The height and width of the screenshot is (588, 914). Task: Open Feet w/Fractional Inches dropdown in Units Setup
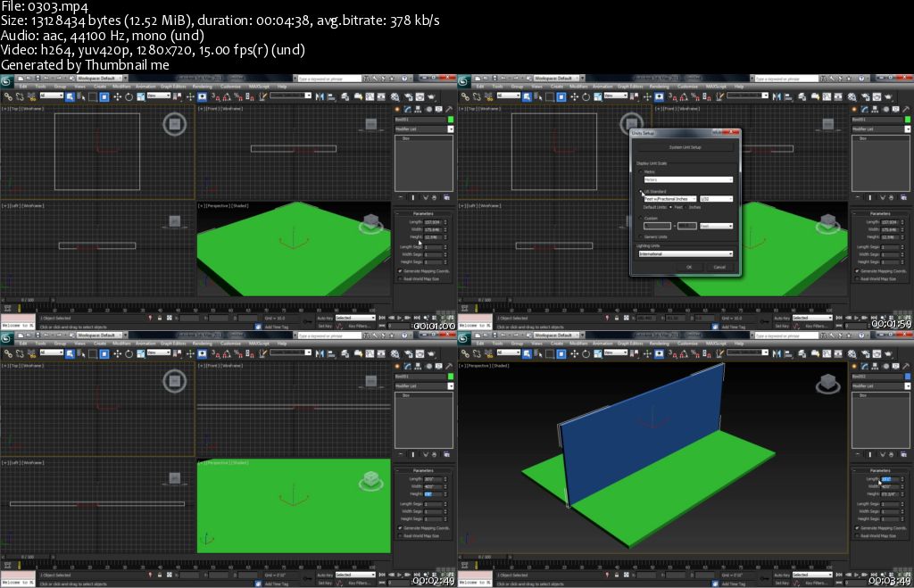point(670,199)
